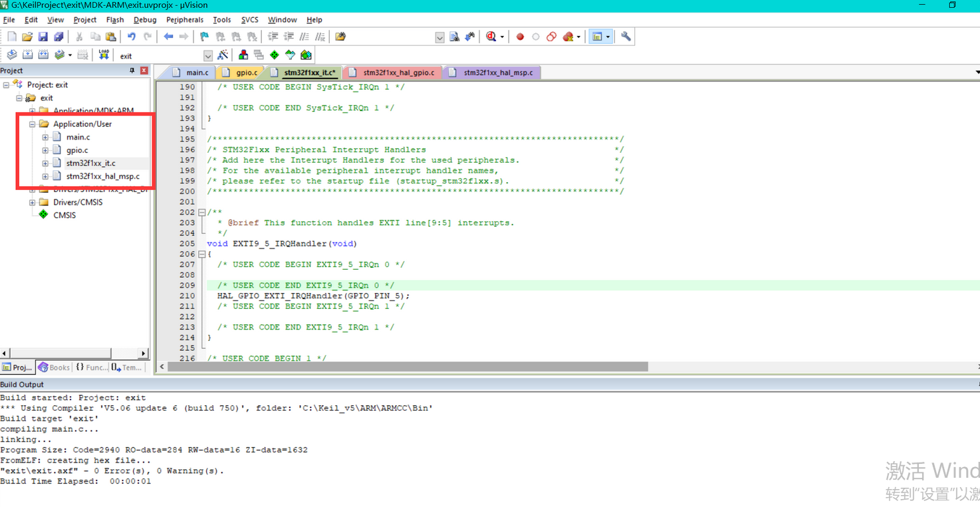This screenshot has width=980, height=507.
Task: Open kill breakpoints dropdown arrow
Action: click(x=578, y=37)
